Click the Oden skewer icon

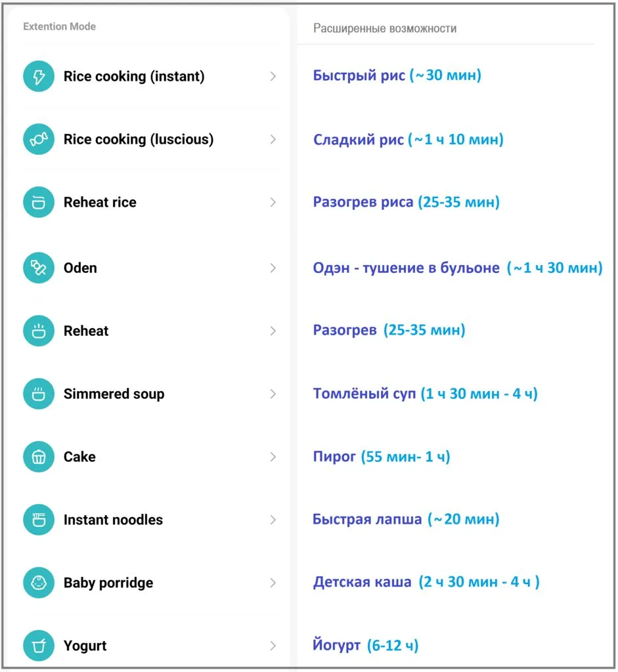[x=39, y=268]
